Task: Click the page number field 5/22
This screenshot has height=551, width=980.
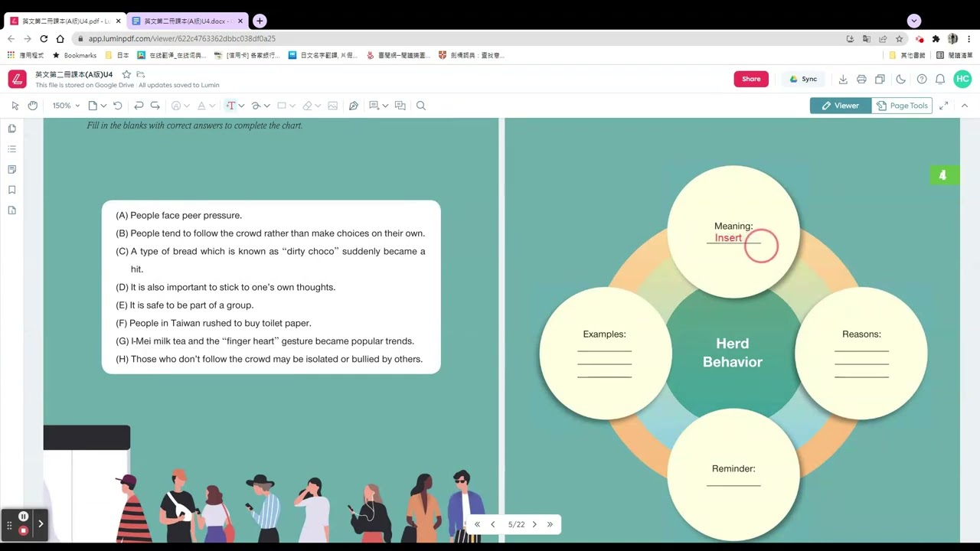Action: coord(517,524)
